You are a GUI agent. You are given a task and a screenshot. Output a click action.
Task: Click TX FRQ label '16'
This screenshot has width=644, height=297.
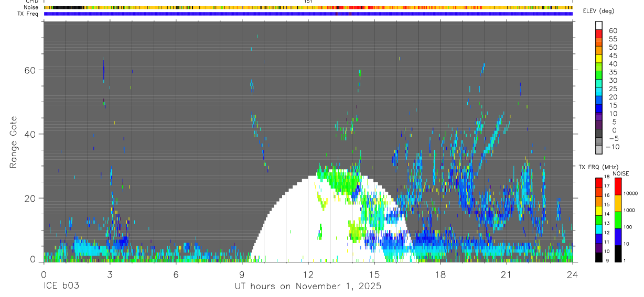tap(607, 195)
